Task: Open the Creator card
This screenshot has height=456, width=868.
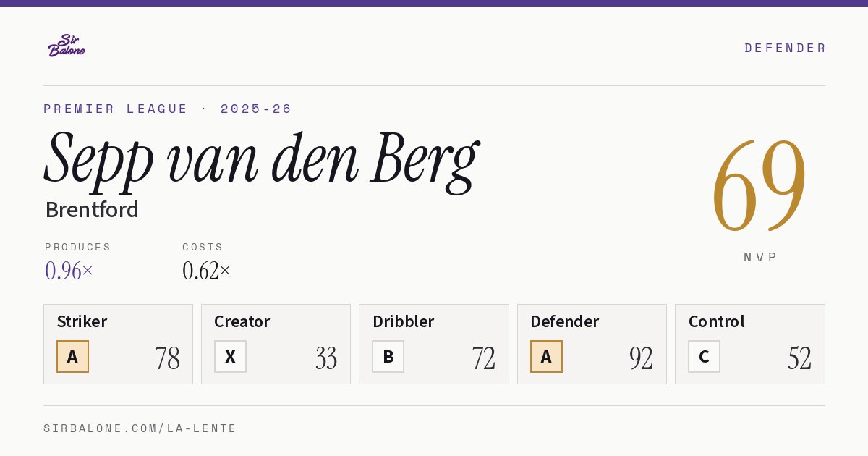Action: click(276, 344)
